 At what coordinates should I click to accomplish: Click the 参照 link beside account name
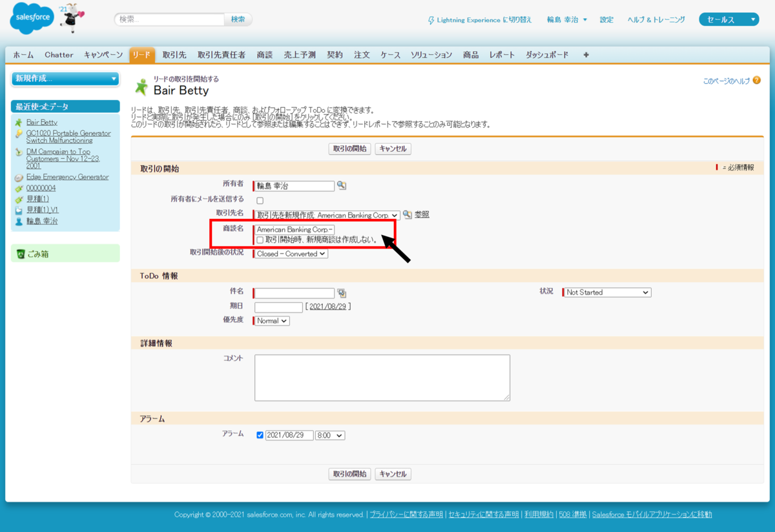[x=422, y=215]
